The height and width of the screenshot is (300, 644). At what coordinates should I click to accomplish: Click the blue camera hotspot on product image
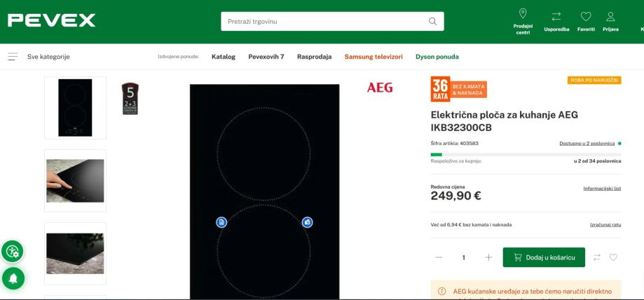[x=307, y=222]
